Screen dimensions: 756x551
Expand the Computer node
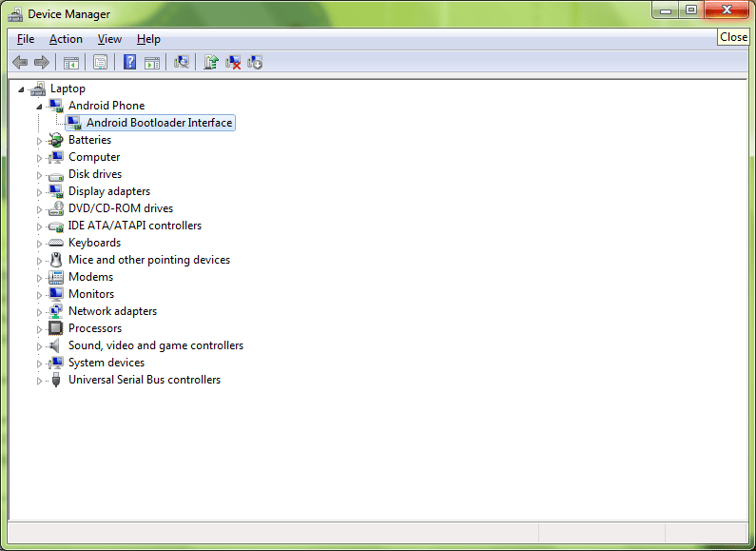(x=39, y=158)
